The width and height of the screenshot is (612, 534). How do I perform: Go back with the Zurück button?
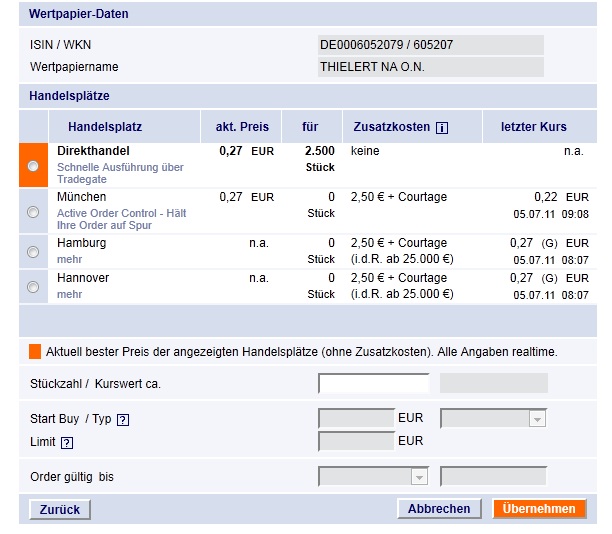(59, 509)
